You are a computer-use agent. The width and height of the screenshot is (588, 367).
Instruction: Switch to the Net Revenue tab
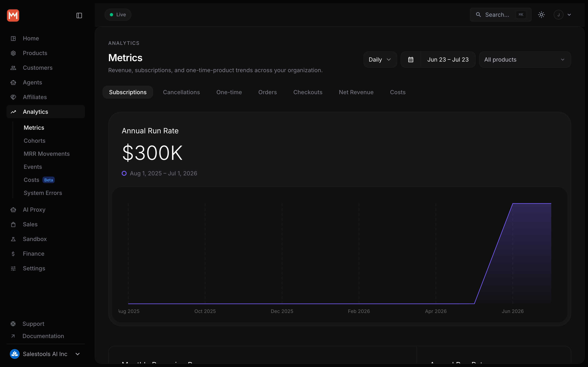356,92
